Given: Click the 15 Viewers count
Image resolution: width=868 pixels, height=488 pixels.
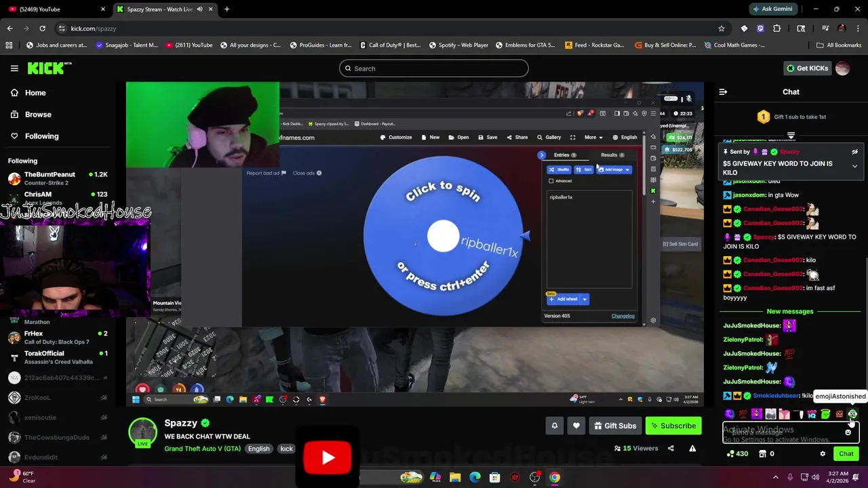Looking at the screenshot, I should [x=636, y=448].
